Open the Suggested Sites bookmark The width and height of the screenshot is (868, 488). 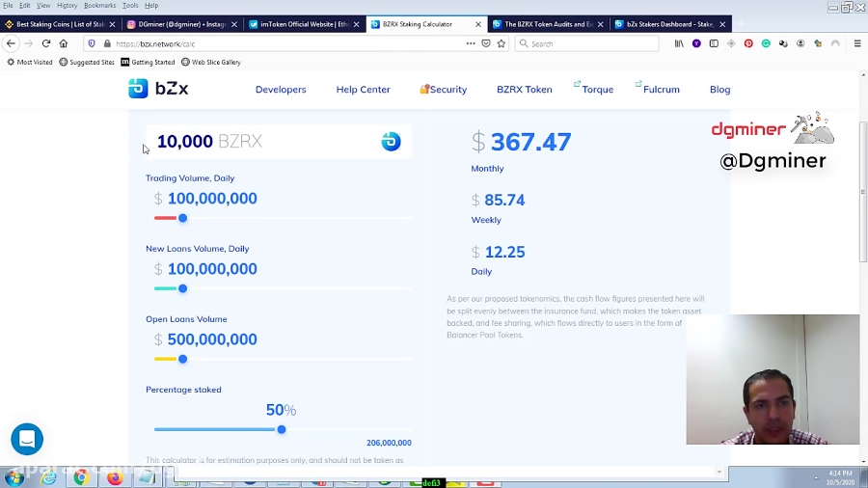click(x=87, y=62)
